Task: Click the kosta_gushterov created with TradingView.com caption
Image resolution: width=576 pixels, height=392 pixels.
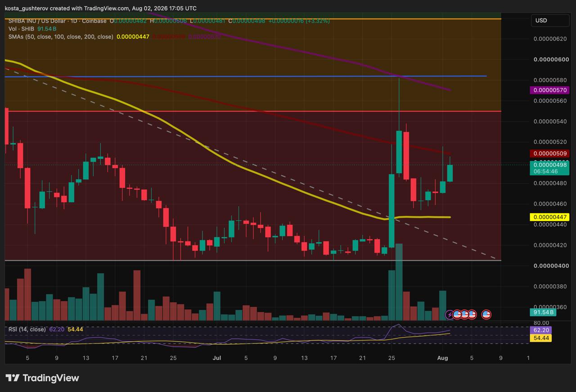Action: 100,8
